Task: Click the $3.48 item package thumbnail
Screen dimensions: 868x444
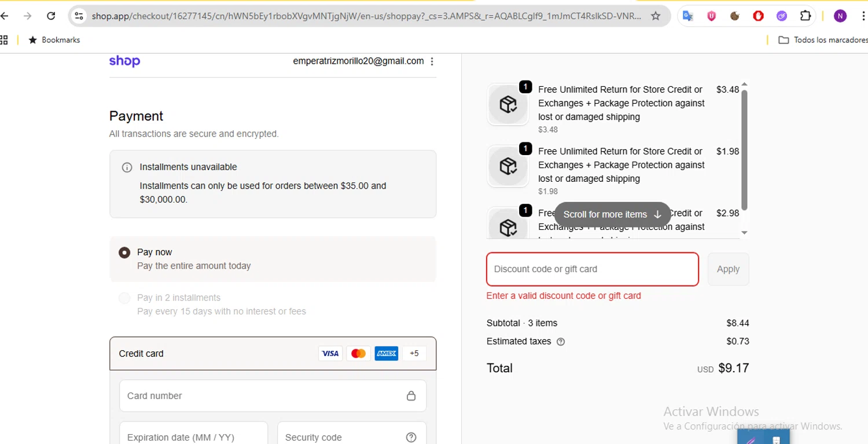Action: 508,104
